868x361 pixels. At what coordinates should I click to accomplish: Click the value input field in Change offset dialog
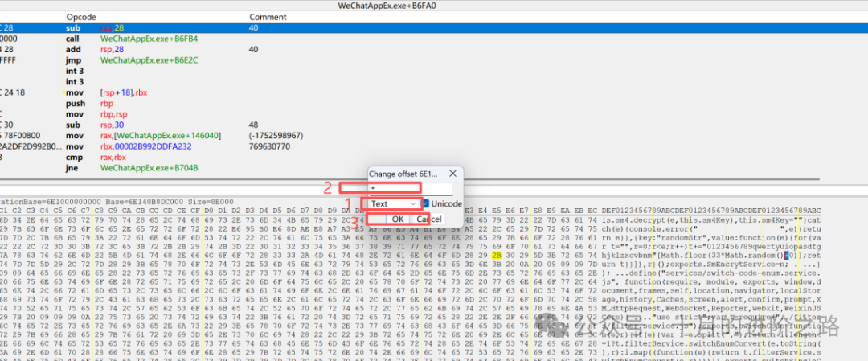[x=411, y=189]
